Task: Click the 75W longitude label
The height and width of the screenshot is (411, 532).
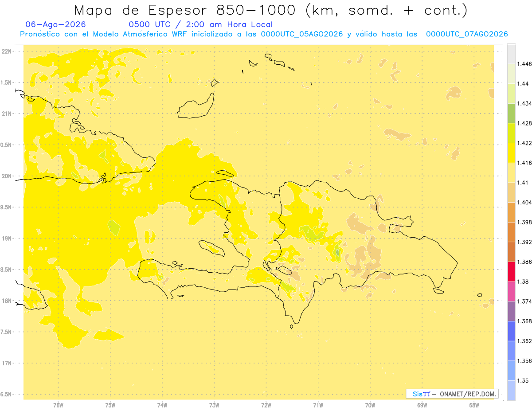Action: point(110,405)
